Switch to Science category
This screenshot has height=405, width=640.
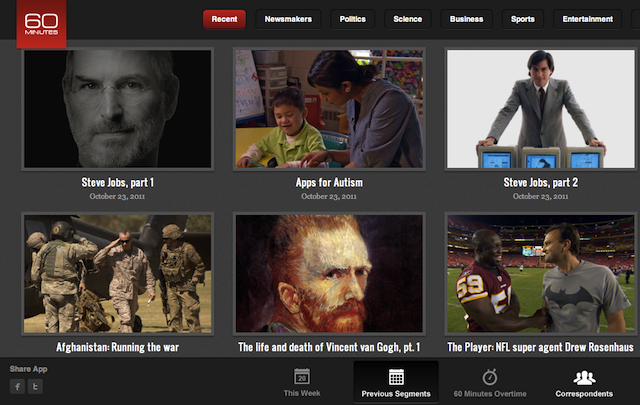[x=407, y=19]
